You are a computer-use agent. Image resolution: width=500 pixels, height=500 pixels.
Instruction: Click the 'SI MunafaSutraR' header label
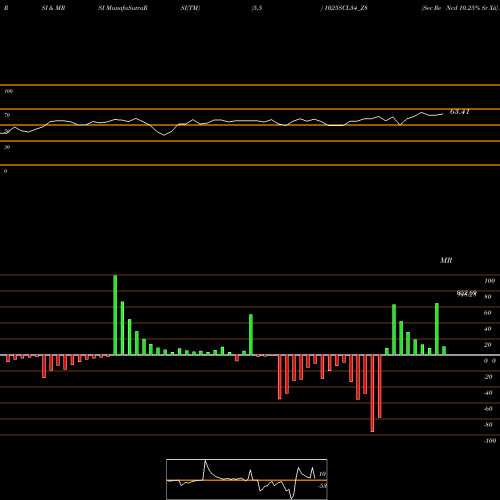[x=123, y=8]
